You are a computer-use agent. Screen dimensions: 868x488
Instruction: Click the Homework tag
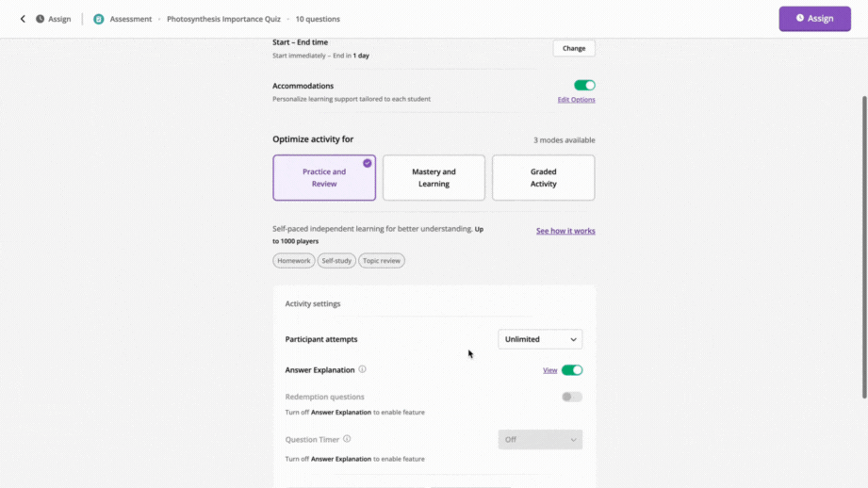coord(293,261)
